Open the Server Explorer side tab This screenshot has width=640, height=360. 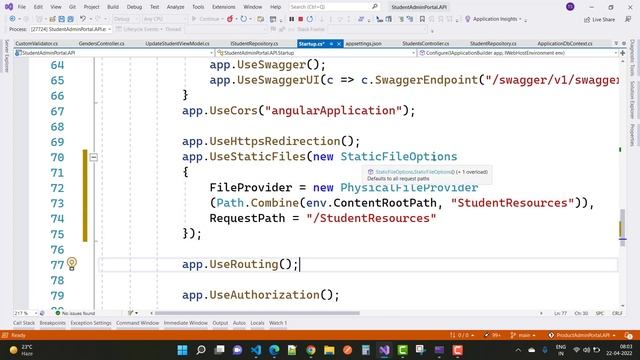[x=6, y=56]
